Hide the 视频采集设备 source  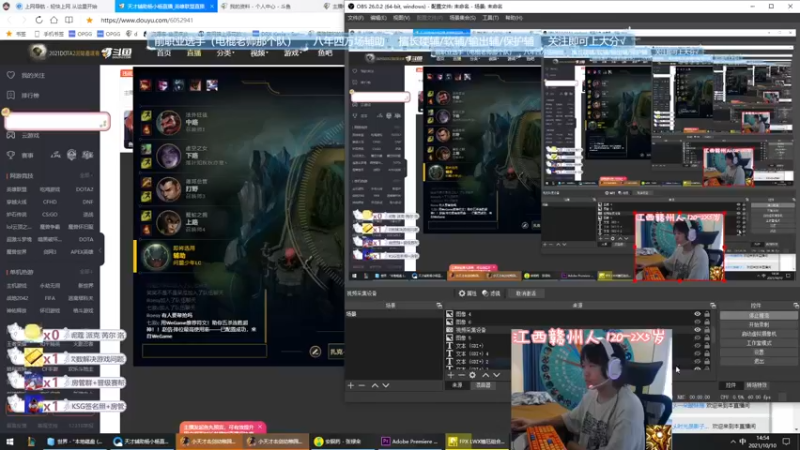pyautogui.click(x=697, y=330)
